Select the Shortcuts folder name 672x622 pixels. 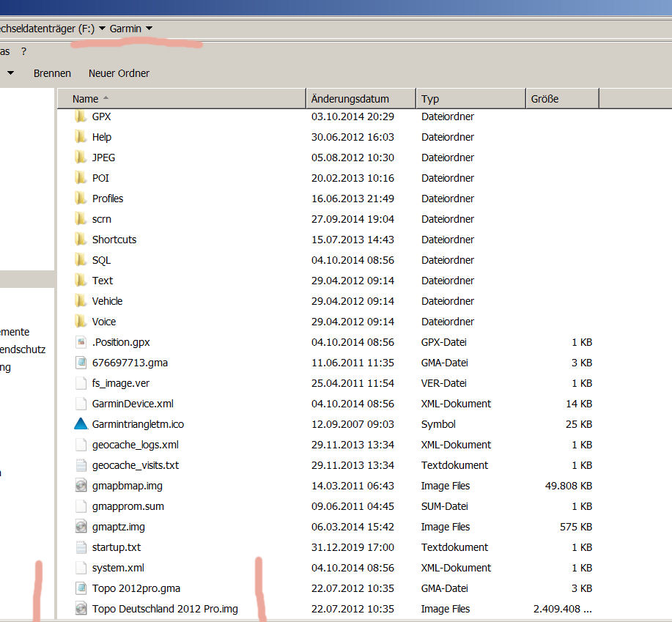114,240
